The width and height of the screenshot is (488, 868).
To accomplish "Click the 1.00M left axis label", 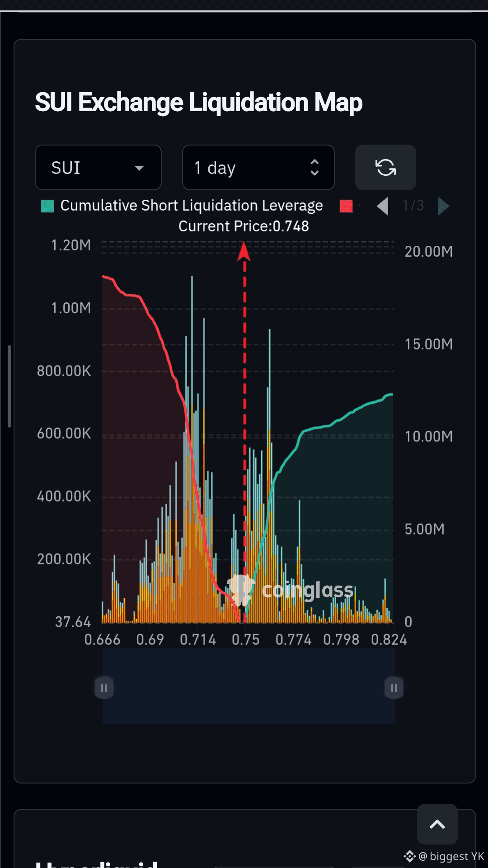I will point(71,308).
